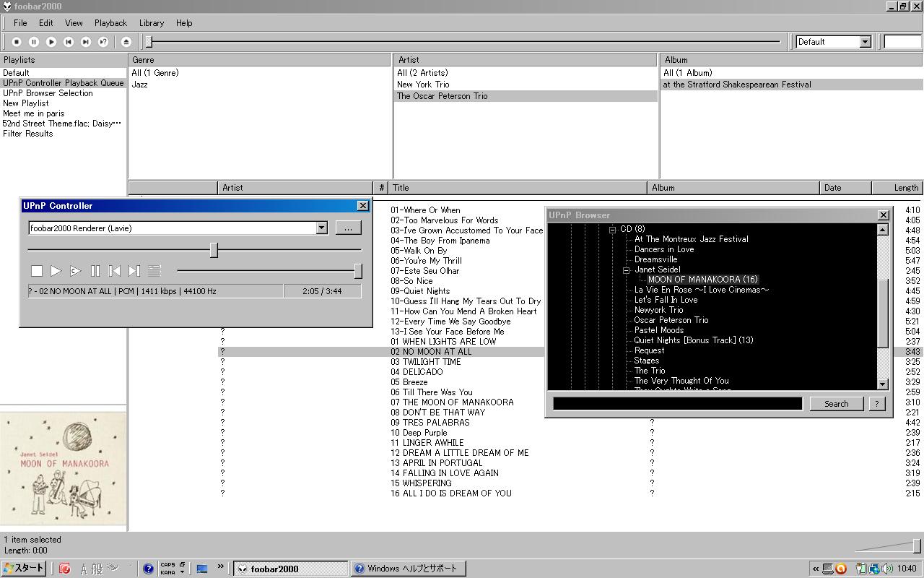Select 'New York Trio' in Artist filter
Image resolution: width=924 pixels, height=578 pixels.
[423, 85]
